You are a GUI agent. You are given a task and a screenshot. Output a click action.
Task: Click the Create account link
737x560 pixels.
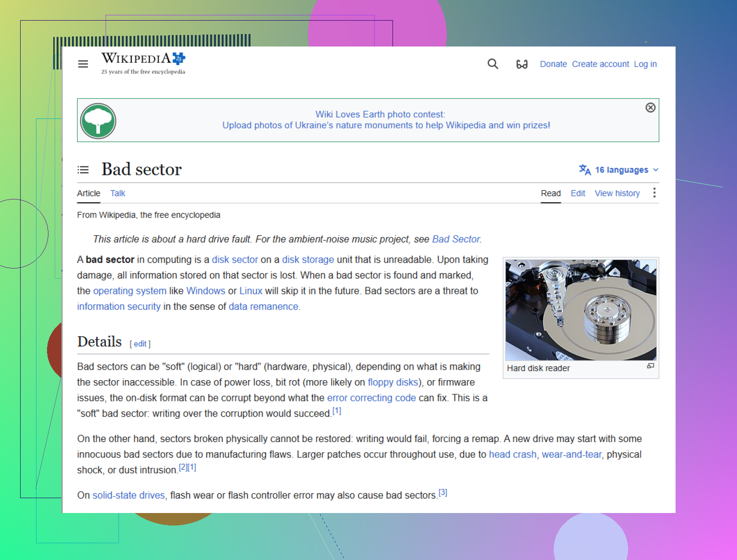pyautogui.click(x=600, y=64)
